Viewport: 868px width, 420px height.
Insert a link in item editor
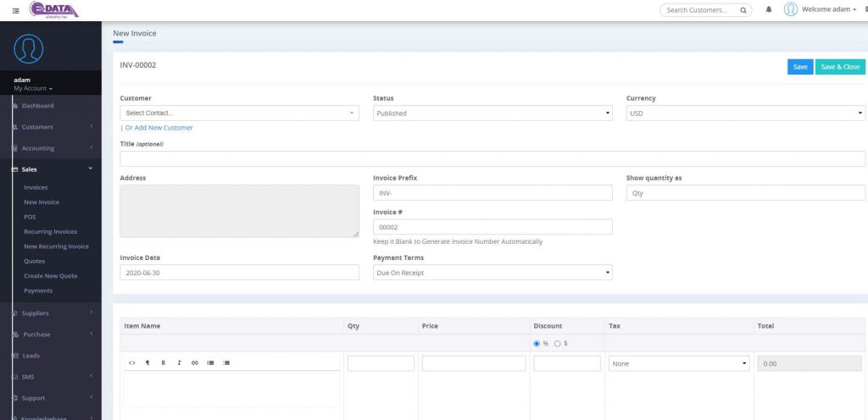pyautogui.click(x=194, y=362)
